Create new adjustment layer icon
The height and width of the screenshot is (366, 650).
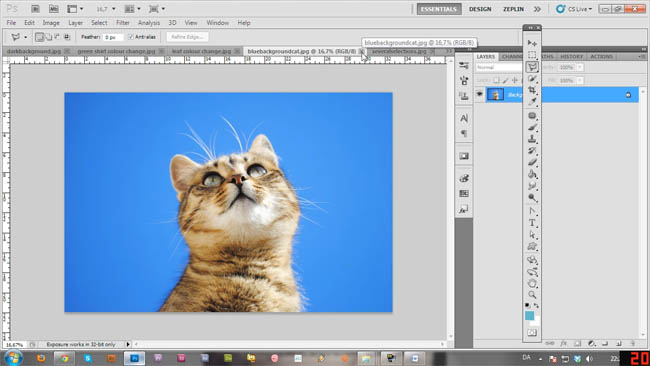coord(592,344)
